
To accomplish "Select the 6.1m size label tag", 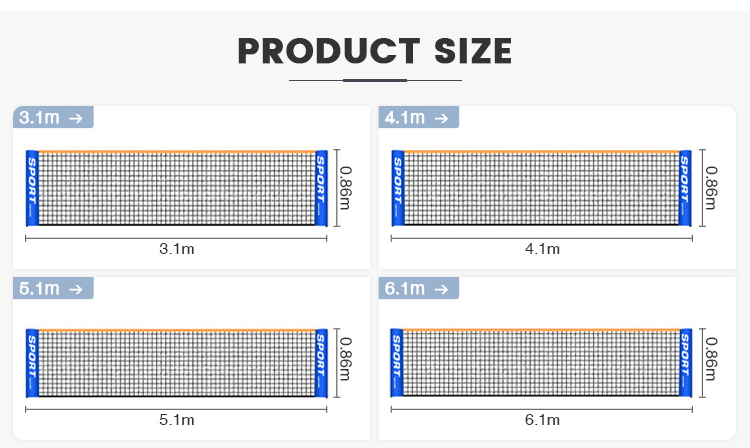I will [x=419, y=288].
